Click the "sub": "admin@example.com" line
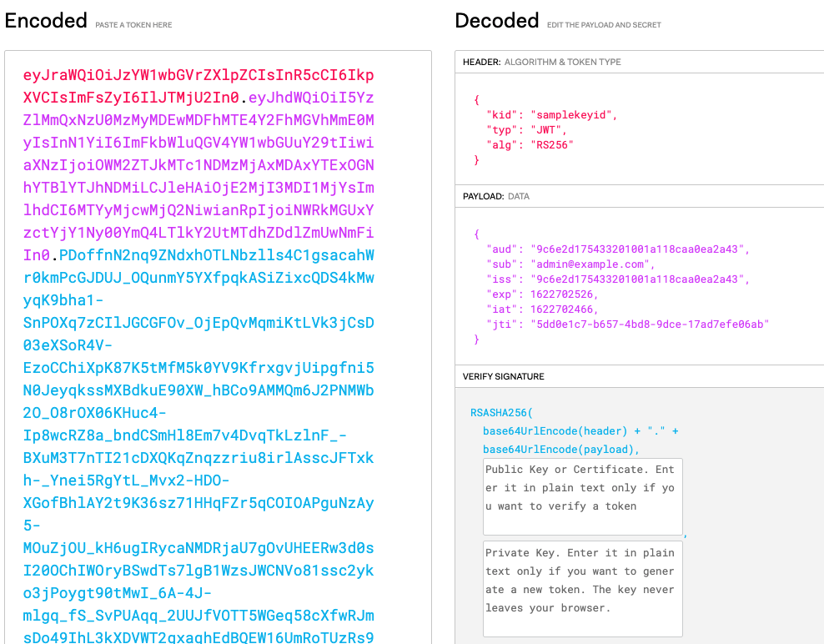The image size is (824, 644). tap(570, 264)
